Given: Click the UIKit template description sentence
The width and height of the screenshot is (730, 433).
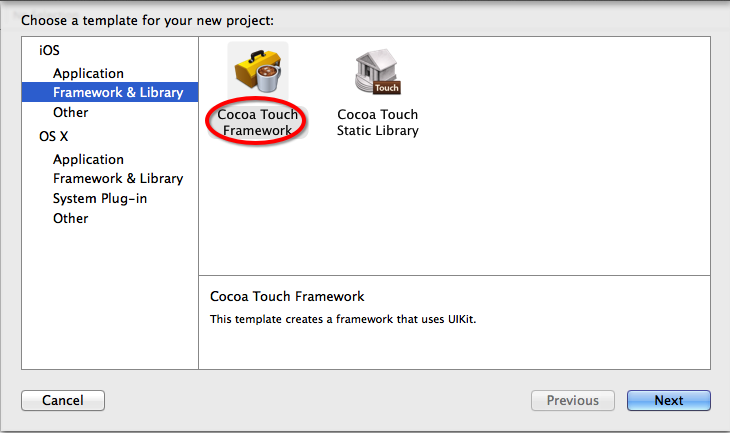Looking at the screenshot, I should click(x=343, y=319).
